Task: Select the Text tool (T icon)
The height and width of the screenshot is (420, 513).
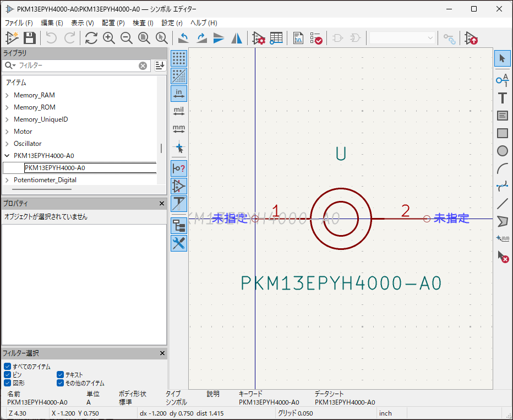Action: pyautogui.click(x=502, y=98)
